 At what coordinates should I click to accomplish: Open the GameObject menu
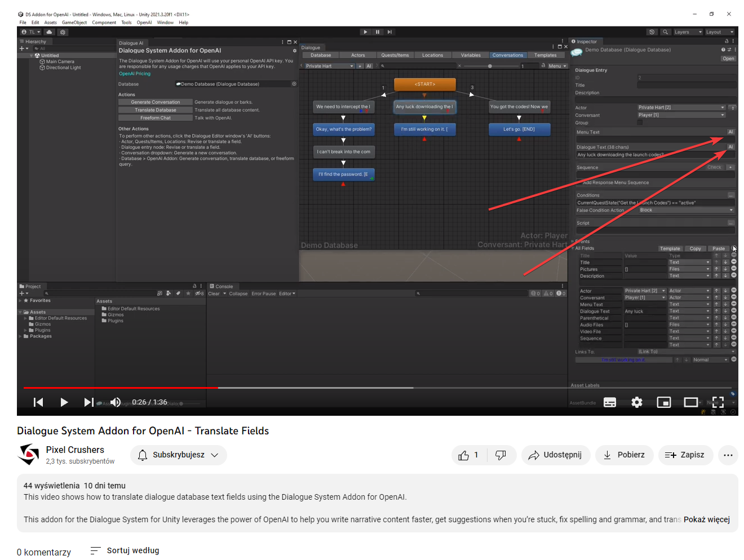(x=74, y=23)
